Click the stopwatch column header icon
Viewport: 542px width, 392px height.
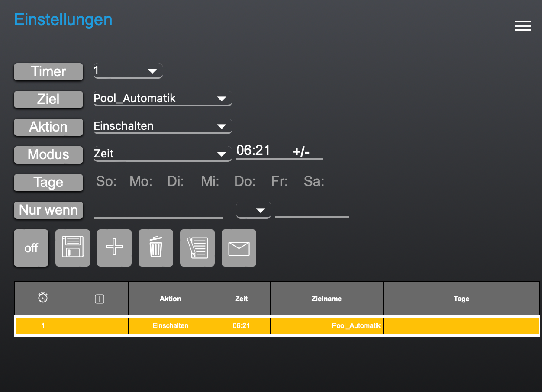(x=43, y=298)
